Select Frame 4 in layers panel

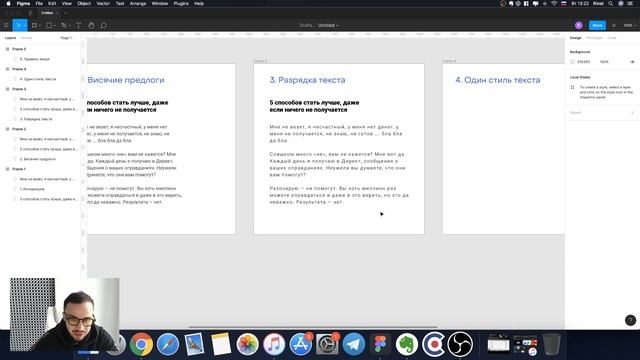tap(19, 69)
